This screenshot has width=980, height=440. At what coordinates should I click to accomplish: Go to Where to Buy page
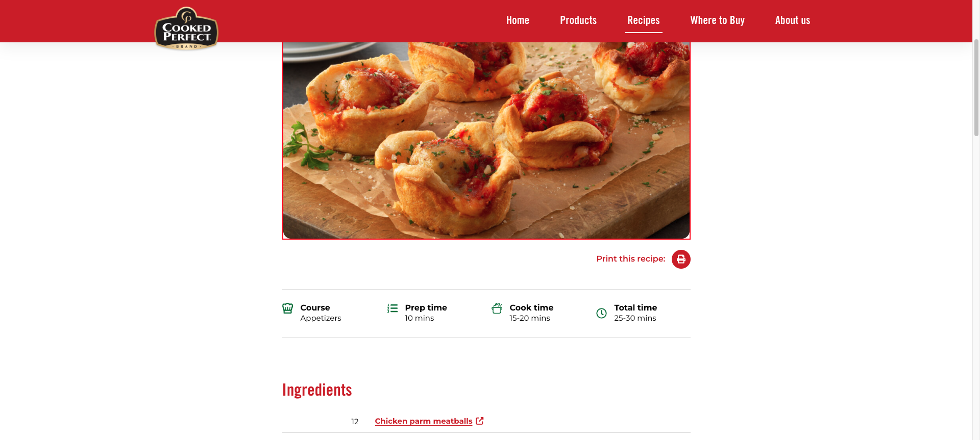(x=718, y=20)
